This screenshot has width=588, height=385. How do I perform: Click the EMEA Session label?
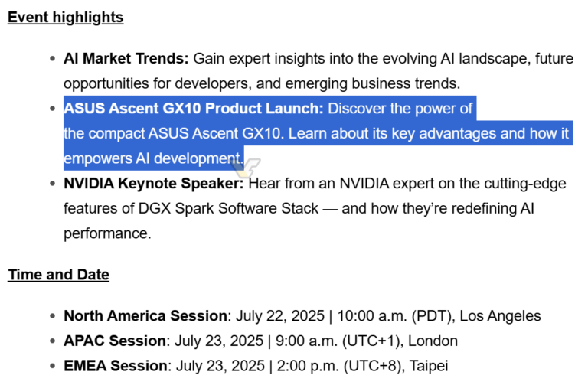coord(116,366)
